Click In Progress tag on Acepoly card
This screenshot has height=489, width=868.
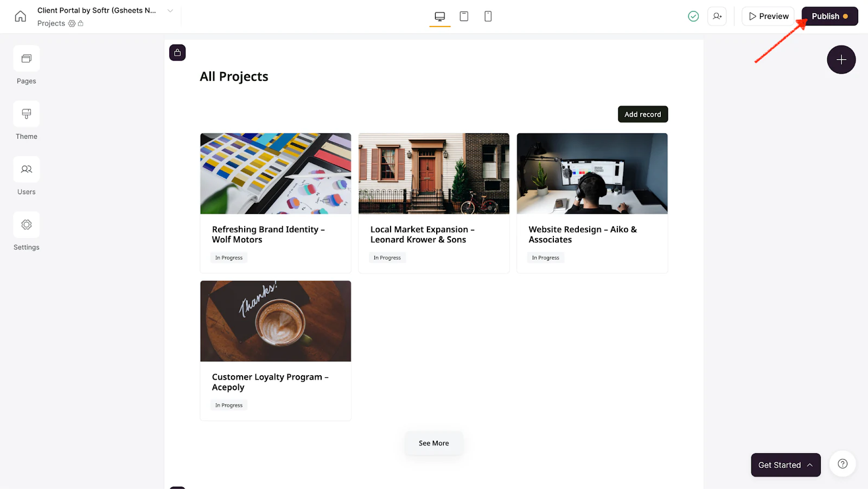pos(229,405)
